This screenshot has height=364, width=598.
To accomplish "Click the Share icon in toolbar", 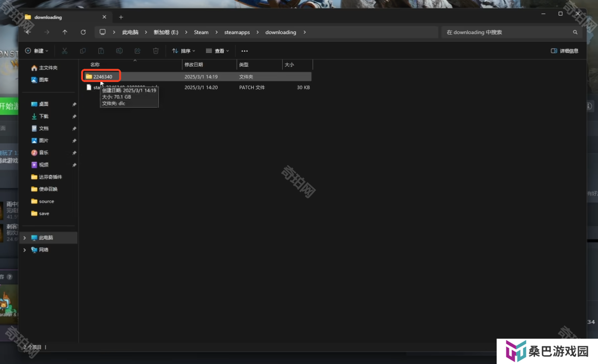I will (x=137, y=51).
